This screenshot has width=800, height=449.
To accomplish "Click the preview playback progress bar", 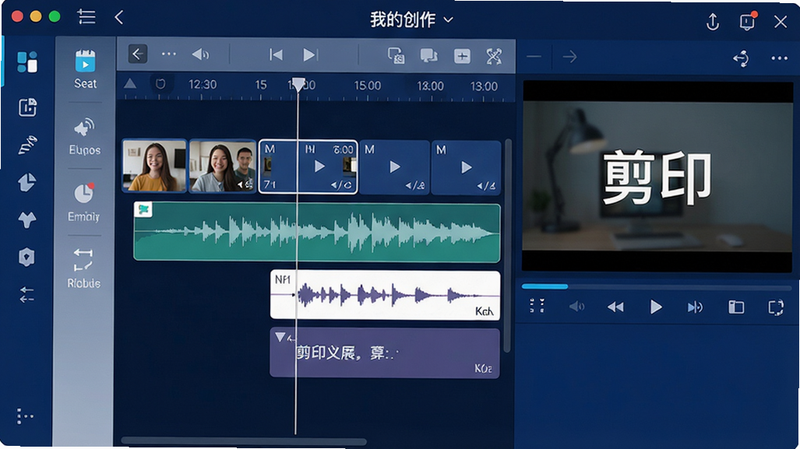I will (657, 287).
